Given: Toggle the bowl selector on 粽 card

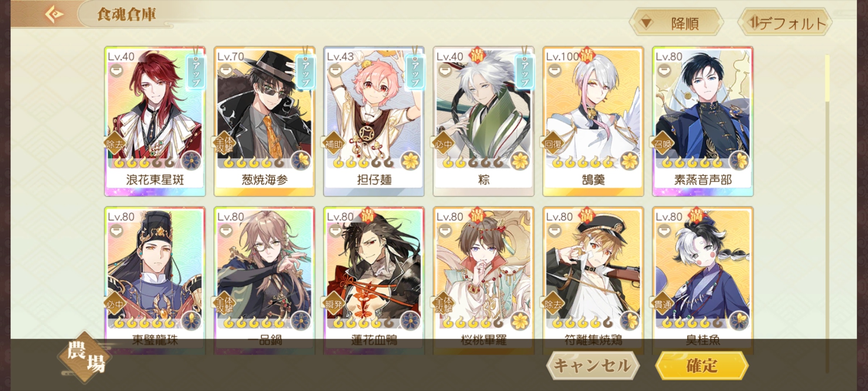Looking at the screenshot, I should pyautogui.click(x=445, y=70).
